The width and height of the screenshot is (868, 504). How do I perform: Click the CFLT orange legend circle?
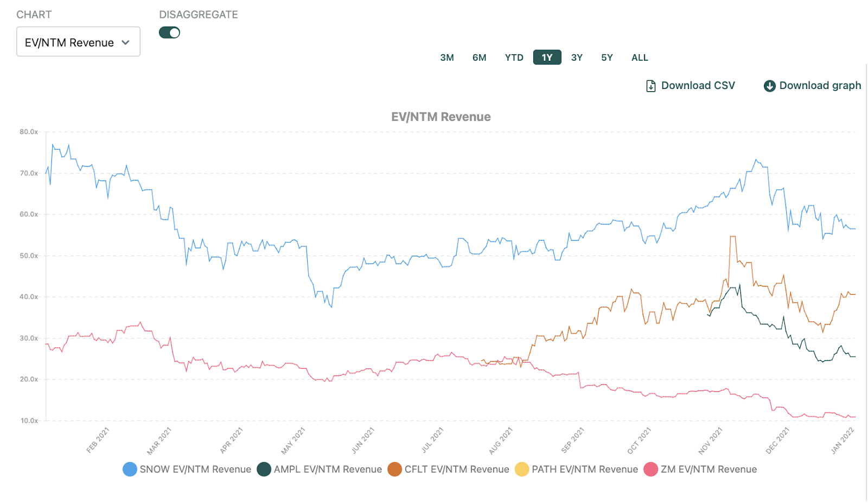(x=394, y=469)
